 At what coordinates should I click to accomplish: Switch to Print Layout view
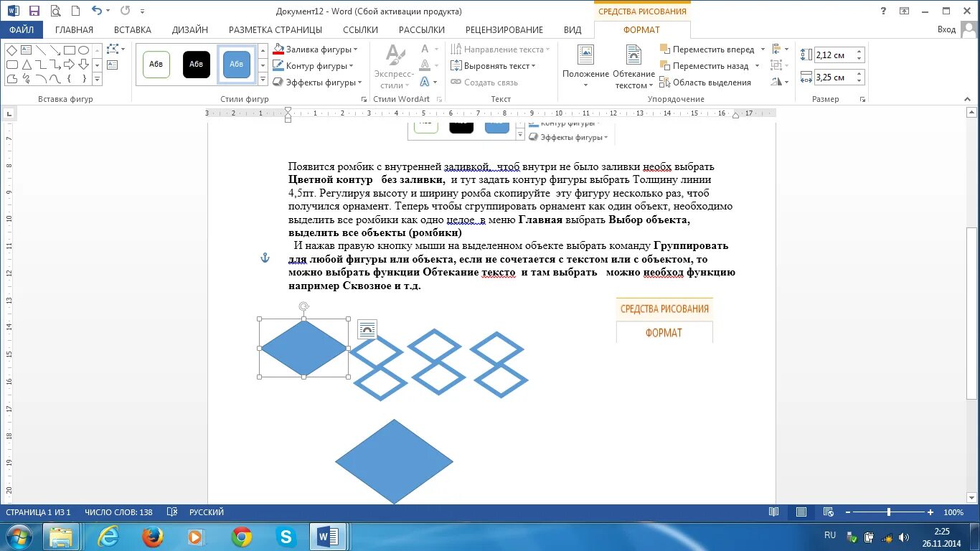tap(801, 512)
